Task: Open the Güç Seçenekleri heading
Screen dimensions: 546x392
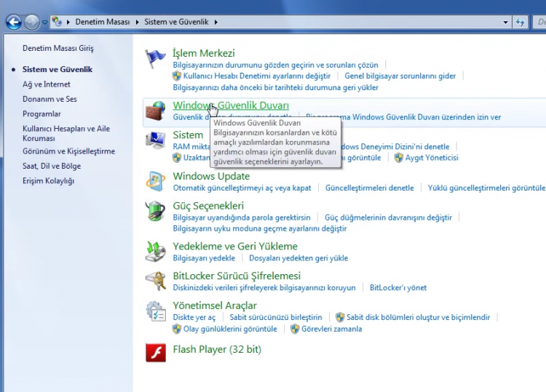Action: point(208,206)
